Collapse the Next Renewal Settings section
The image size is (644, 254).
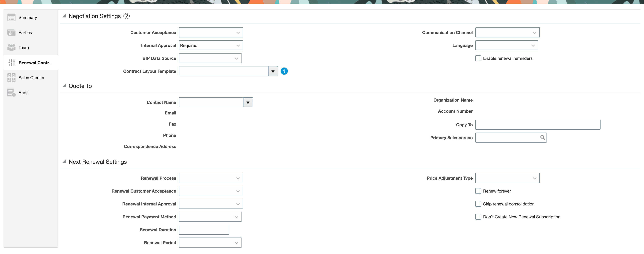(65, 161)
